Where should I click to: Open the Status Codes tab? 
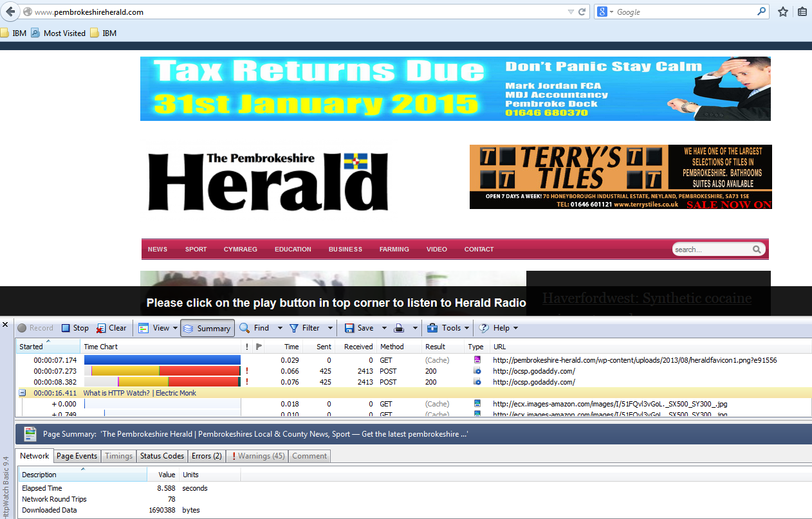[x=162, y=456]
